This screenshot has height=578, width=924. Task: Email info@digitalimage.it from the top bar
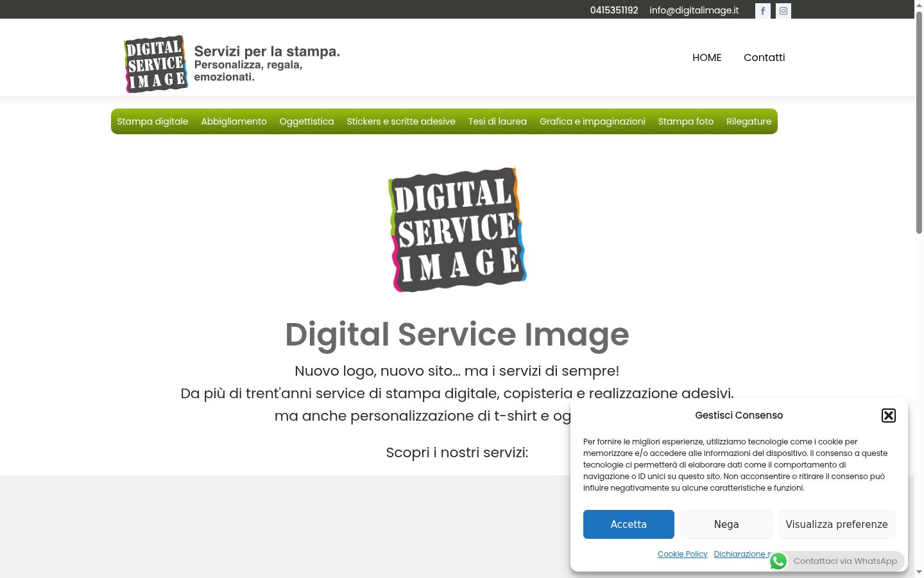pos(694,10)
